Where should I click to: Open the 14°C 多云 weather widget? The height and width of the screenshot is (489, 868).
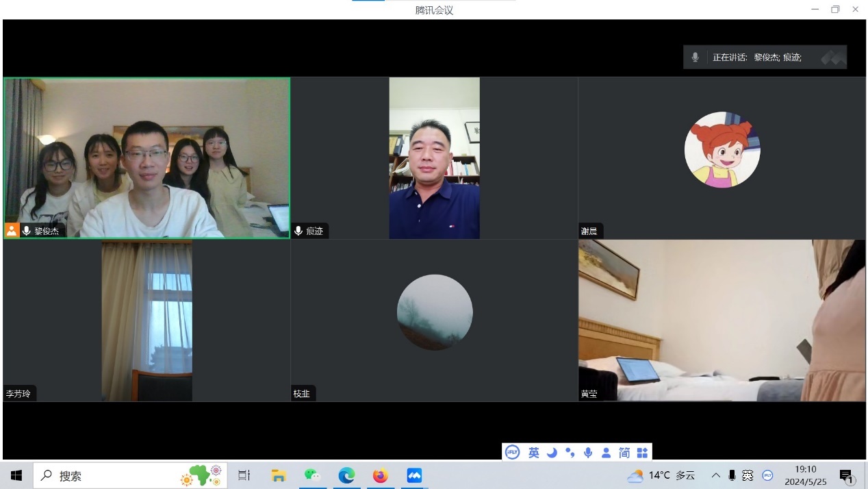tap(661, 475)
